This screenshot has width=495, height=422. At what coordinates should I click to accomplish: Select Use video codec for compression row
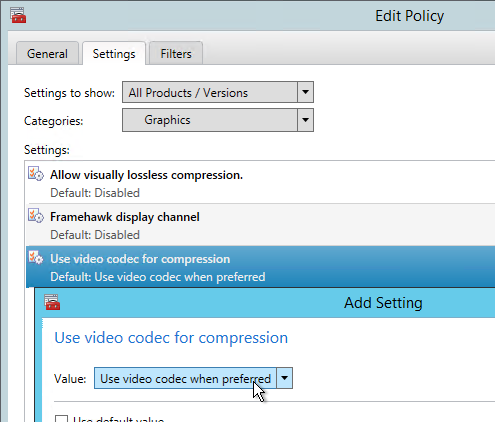(261, 267)
